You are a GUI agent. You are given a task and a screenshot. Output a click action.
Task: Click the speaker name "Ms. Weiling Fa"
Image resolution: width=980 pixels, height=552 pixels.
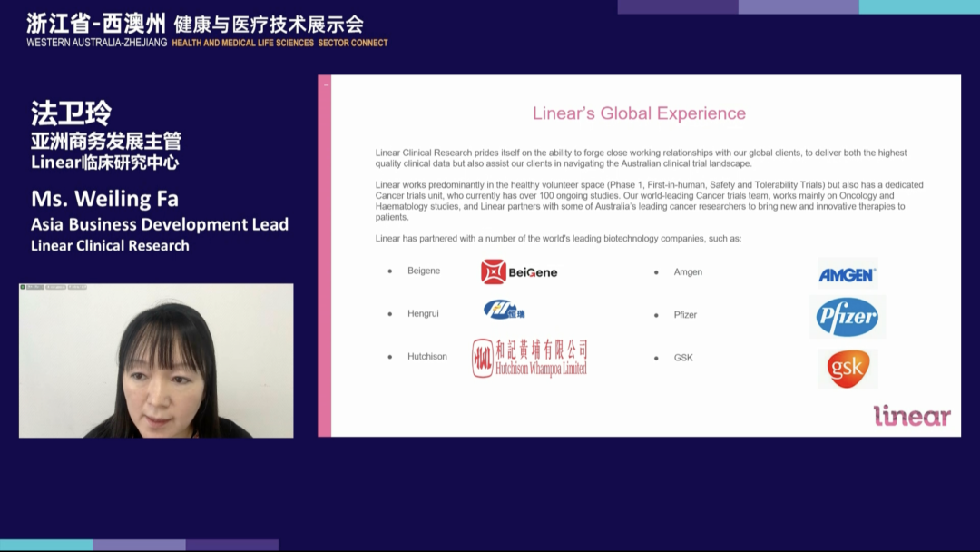105,199
